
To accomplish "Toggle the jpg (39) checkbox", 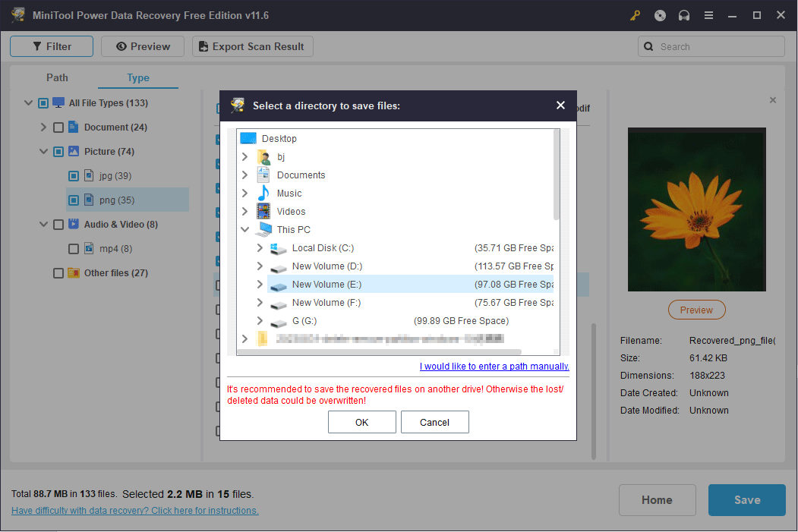I will [74, 176].
